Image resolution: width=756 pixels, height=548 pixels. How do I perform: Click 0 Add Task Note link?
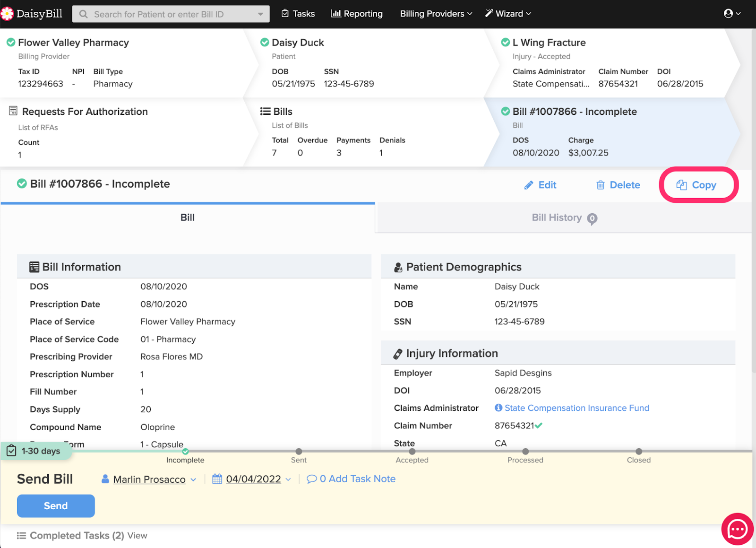click(351, 479)
